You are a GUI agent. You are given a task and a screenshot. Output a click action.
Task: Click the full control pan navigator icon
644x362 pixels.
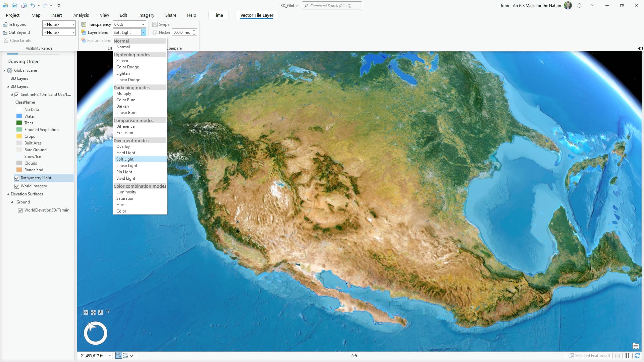point(93,312)
